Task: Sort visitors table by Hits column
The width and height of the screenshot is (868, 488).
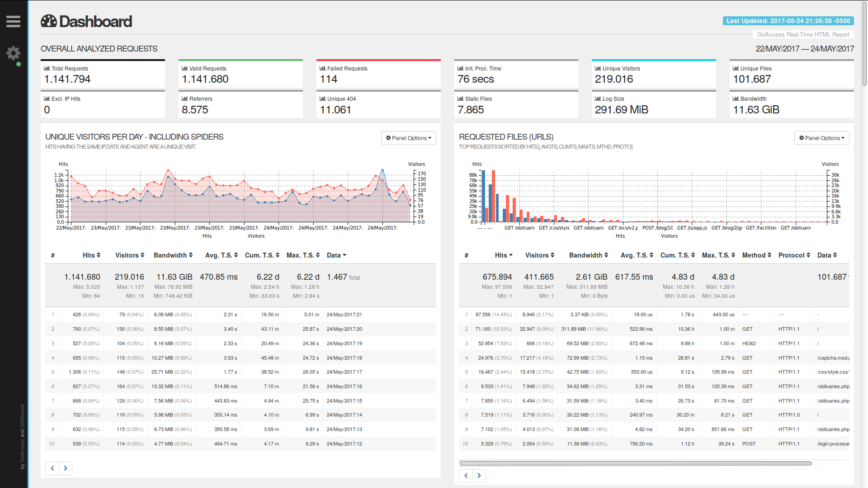Action: [91, 255]
